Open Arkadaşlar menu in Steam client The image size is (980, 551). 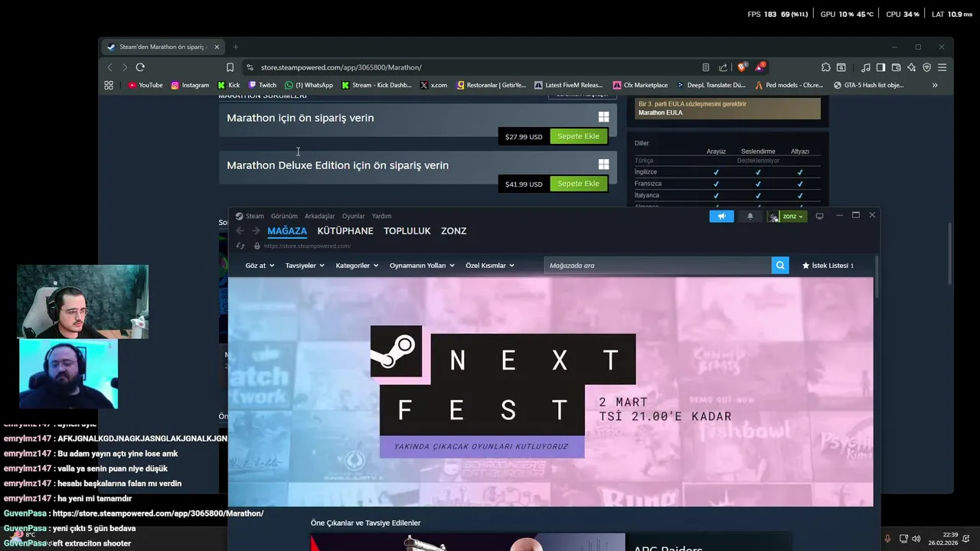pos(319,216)
